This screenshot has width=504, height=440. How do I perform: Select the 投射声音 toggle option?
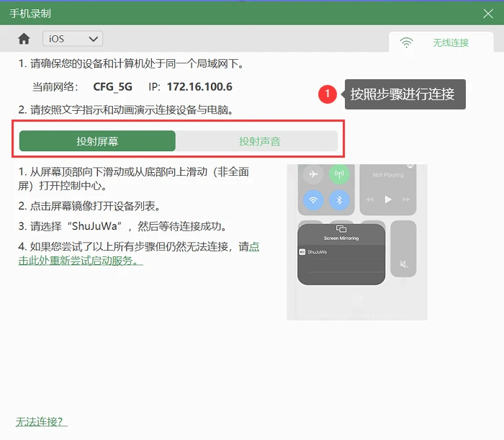coord(259,140)
